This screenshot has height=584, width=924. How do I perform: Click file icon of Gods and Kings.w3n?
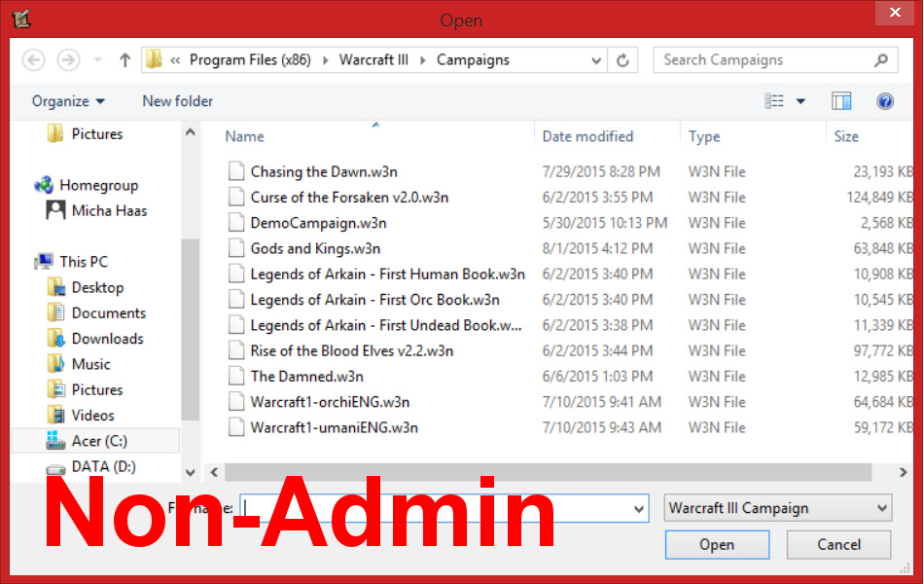point(236,248)
